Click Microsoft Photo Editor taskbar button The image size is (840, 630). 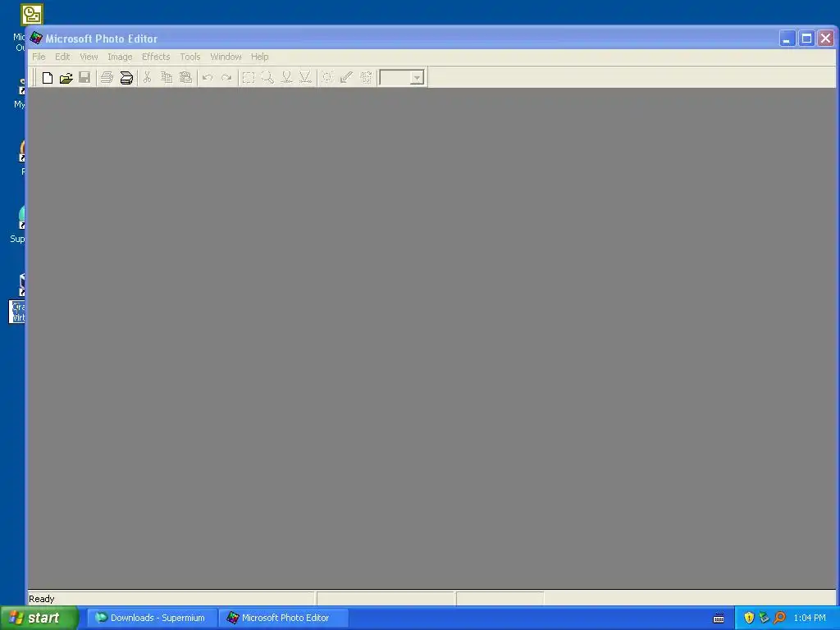(x=283, y=618)
